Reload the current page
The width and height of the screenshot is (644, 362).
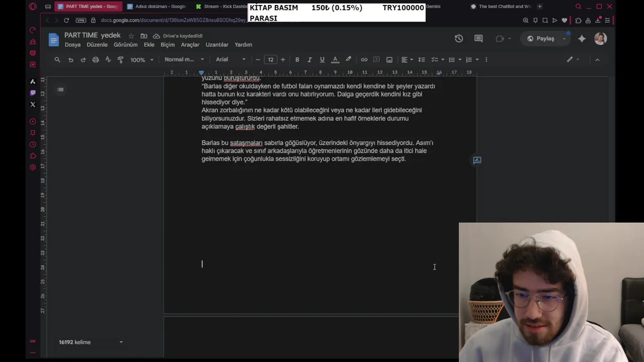click(66, 20)
